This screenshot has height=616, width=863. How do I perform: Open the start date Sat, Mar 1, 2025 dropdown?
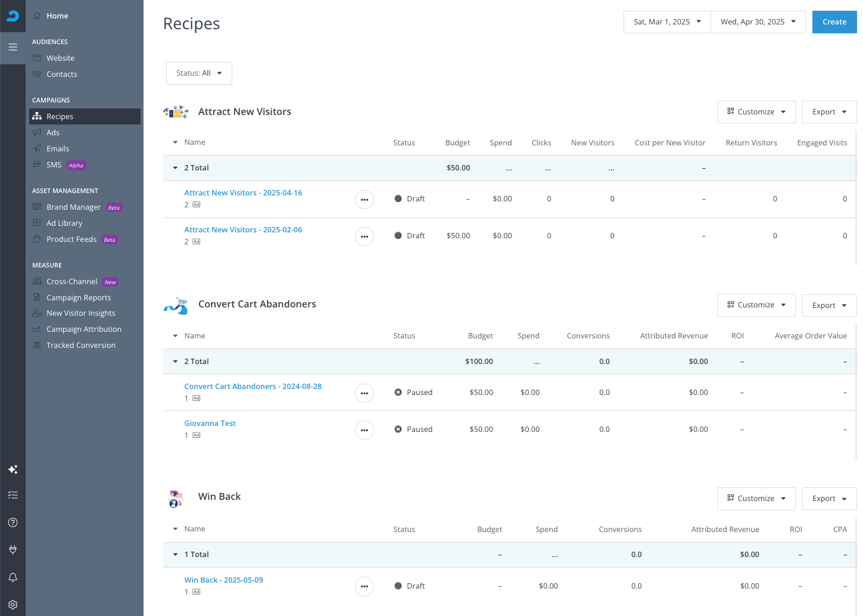[667, 22]
